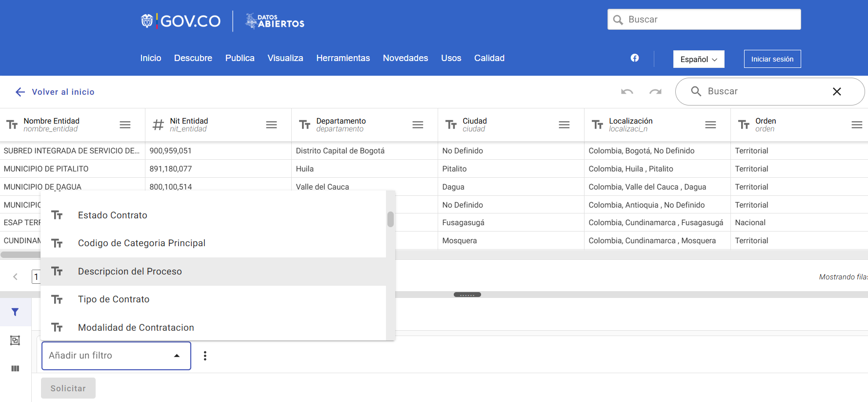Click the filter list scrollbar thumb
The width and height of the screenshot is (868, 402).
390,219
